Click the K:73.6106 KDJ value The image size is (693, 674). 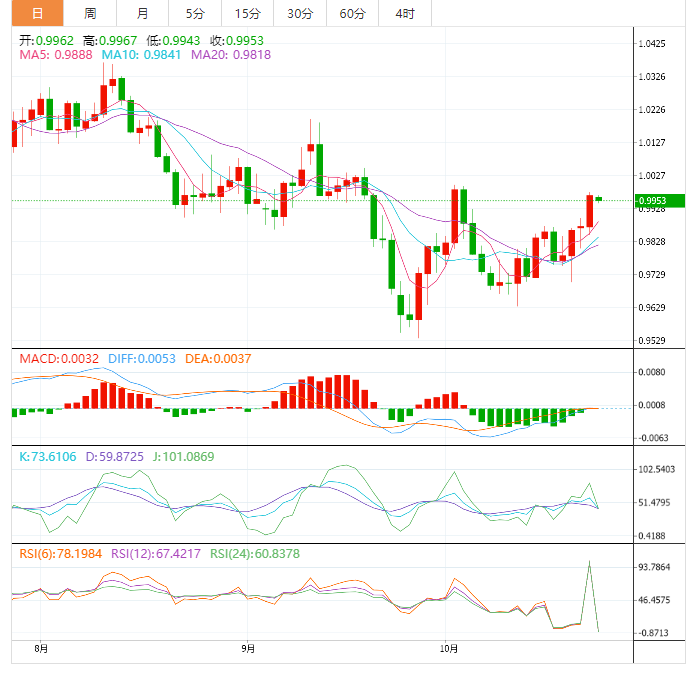click(48, 457)
